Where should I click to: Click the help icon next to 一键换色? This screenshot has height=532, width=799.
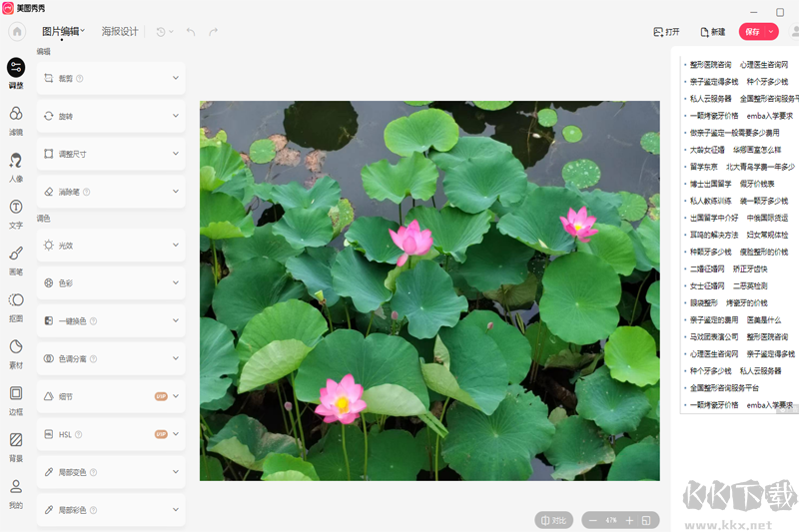click(x=93, y=321)
